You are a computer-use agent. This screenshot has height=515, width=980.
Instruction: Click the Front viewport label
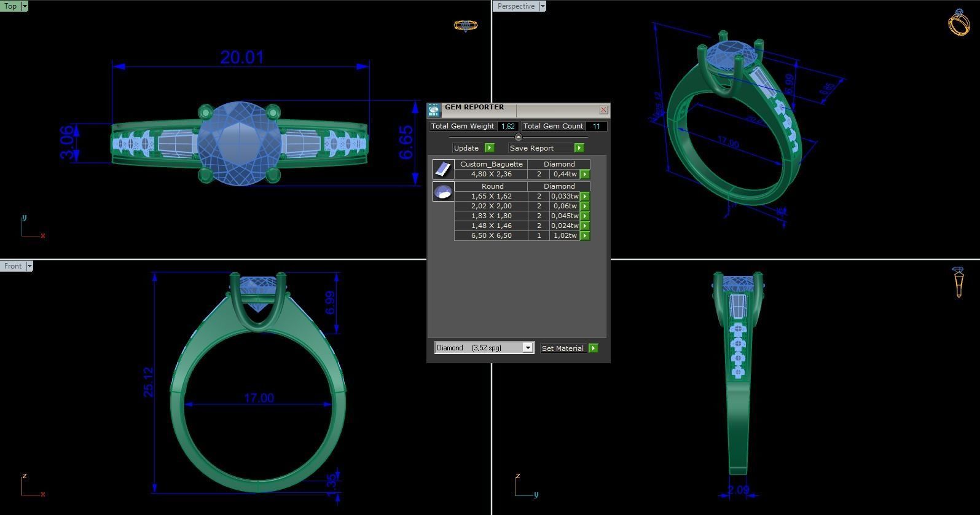point(13,266)
